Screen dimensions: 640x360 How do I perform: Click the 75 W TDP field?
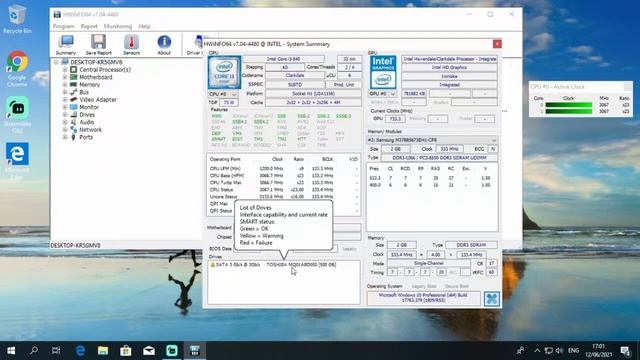[229, 102]
